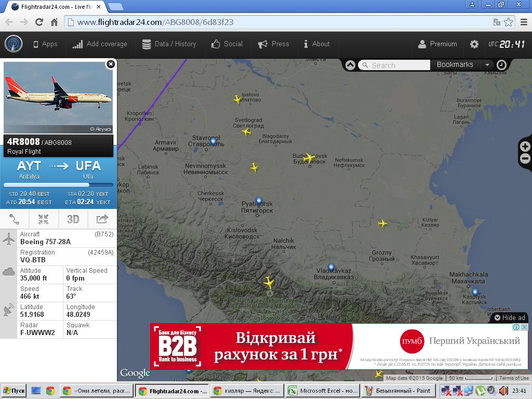Select the plane west of Kizlyar
The width and height of the screenshot is (532, 399).
tap(382, 223)
